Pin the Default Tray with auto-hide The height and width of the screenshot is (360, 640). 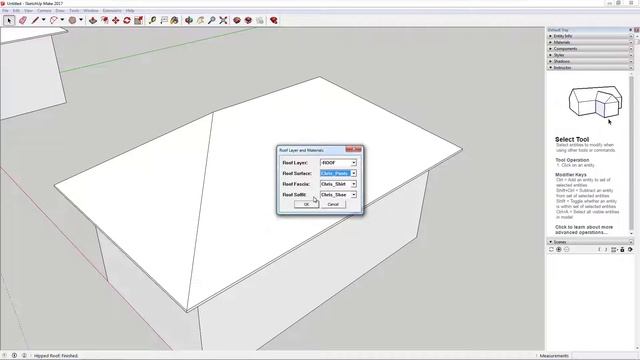(631, 30)
